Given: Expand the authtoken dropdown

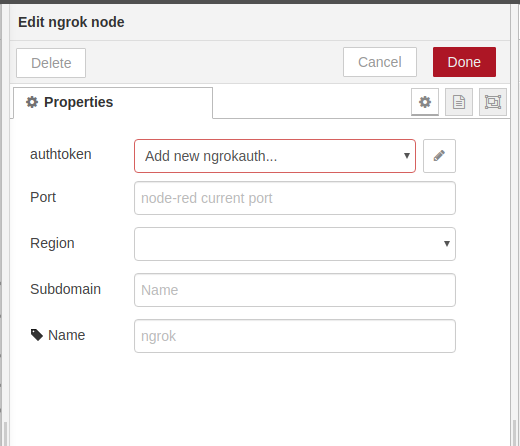Looking at the screenshot, I should (x=275, y=156).
